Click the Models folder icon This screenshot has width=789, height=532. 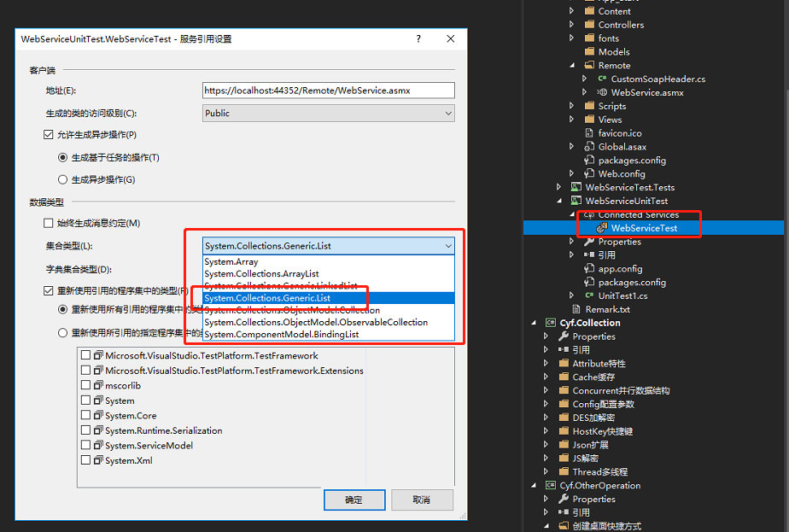(x=589, y=52)
